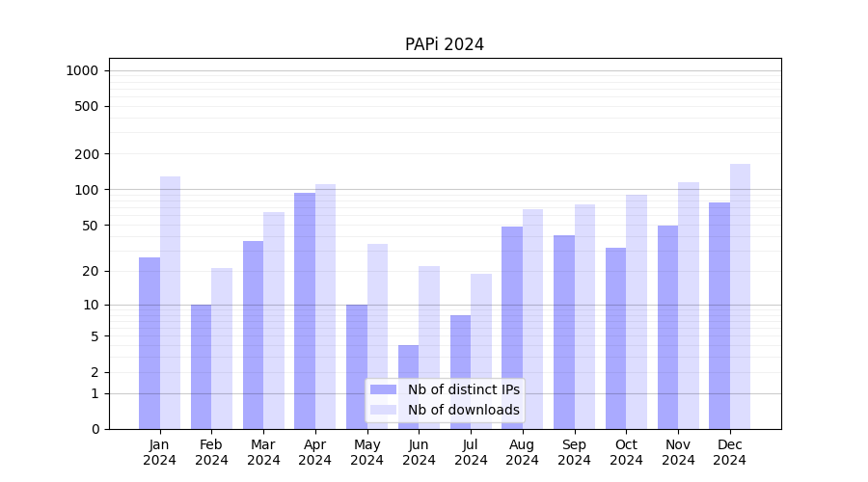Click the Jan 2024 downloads bar
Screen dimensions: 868x482
pos(170,302)
